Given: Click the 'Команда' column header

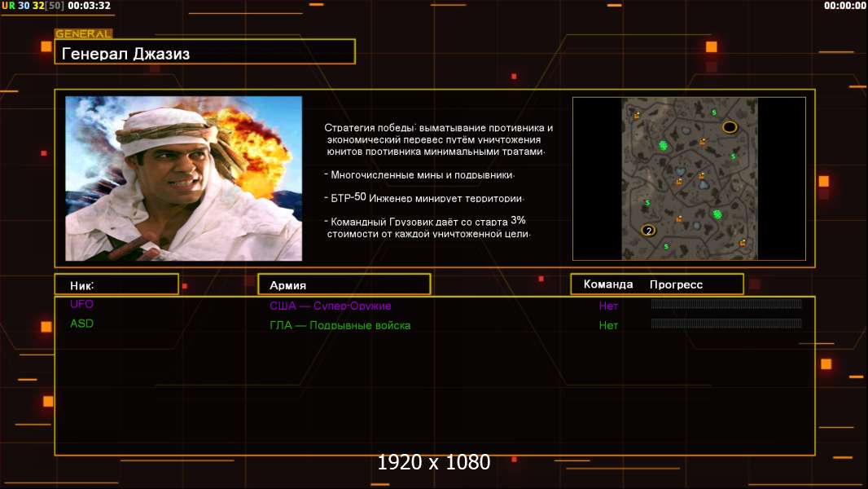Looking at the screenshot, I should pos(607,284).
